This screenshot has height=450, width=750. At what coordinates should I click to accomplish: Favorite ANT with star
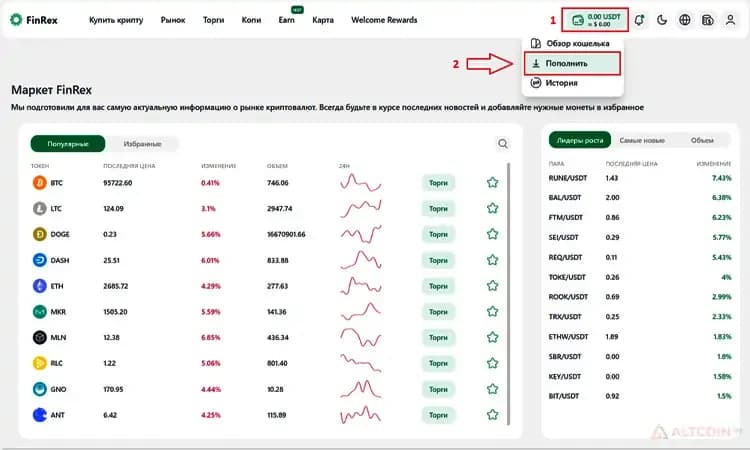point(492,415)
